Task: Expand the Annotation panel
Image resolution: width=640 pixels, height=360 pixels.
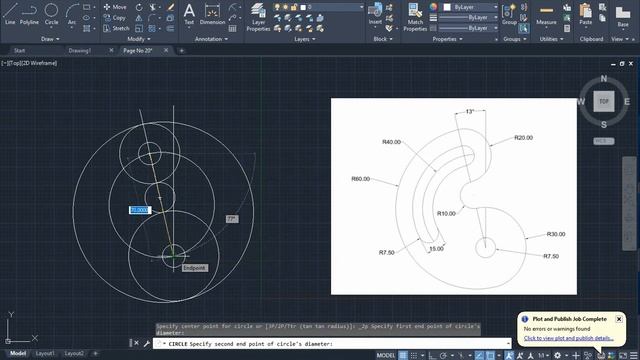Action: click(211, 39)
